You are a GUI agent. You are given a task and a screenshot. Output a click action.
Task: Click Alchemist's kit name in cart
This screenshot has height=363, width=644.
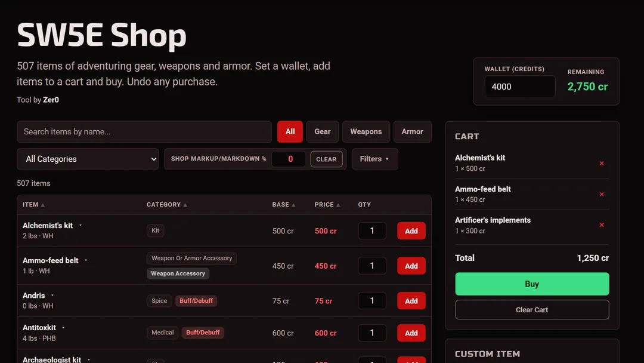tap(479, 158)
